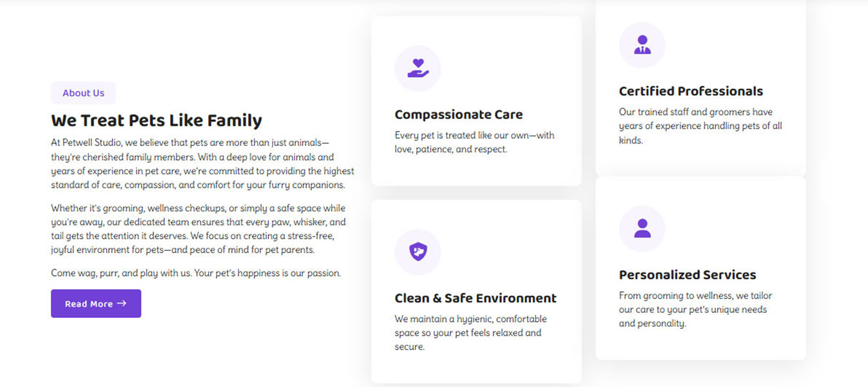This screenshot has height=387, width=868.
Task: Click the Our trained staff and groomers text
Action: coord(700,126)
